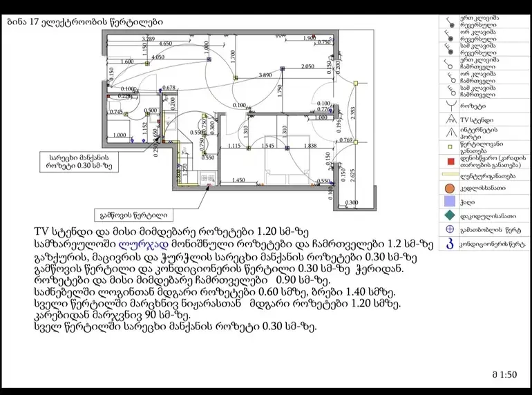Select the green pendant lamp diamond
This screenshot has width=532, height=395.
click(450, 215)
